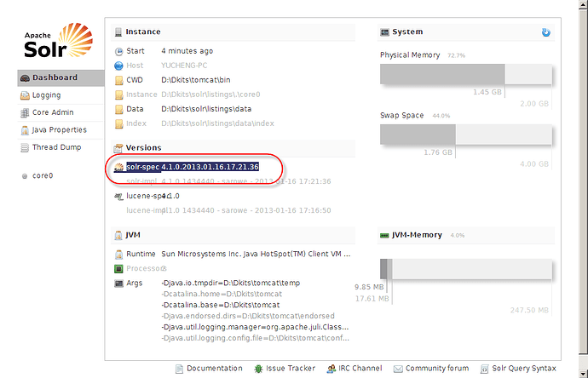The width and height of the screenshot is (588, 378).
Task: Open Java Properties page
Action: tap(60, 129)
